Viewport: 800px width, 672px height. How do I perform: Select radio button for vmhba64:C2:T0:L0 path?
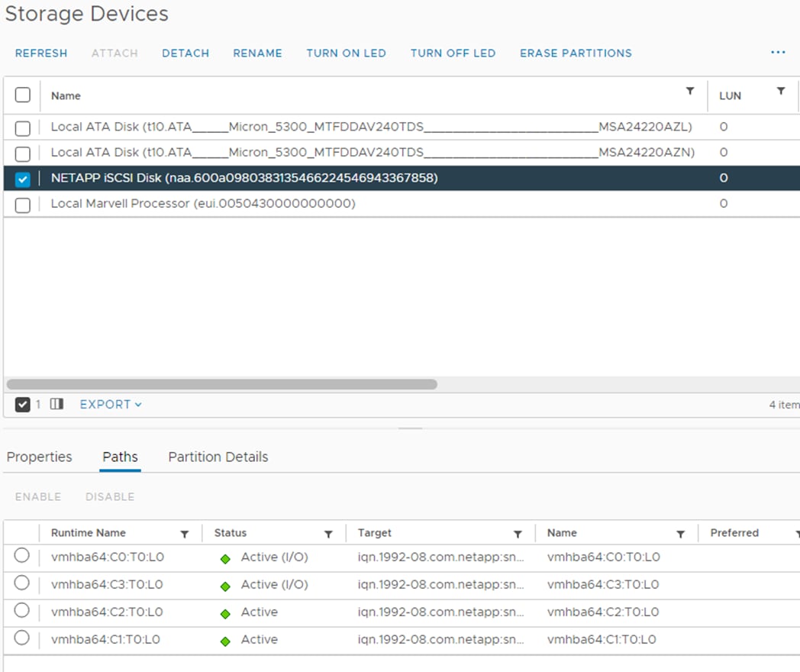click(x=22, y=611)
